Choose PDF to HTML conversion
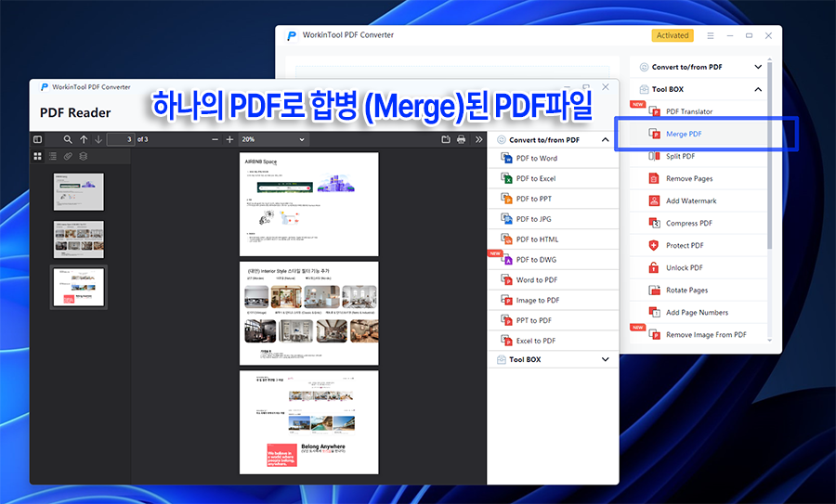This screenshot has height=504, width=836. tap(554, 239)
